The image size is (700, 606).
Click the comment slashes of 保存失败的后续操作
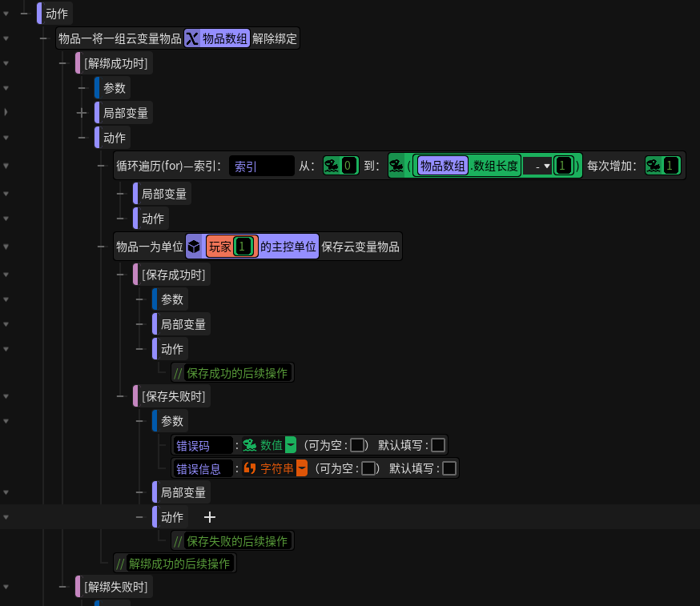click(178, 541)
